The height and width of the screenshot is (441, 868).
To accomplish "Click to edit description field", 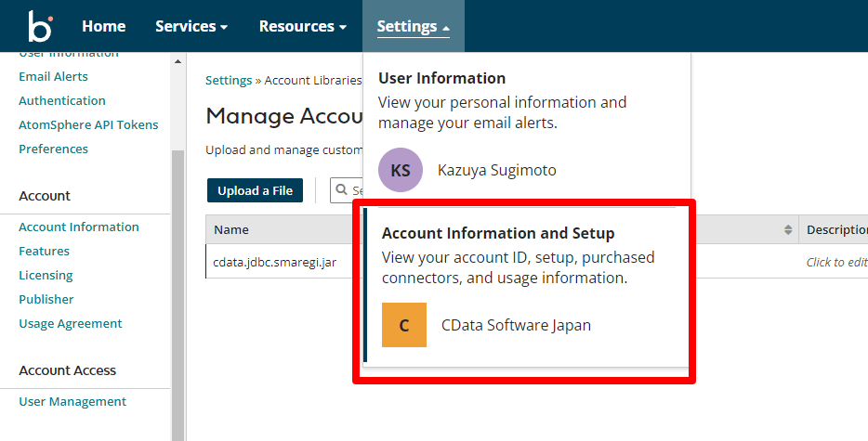I will coord(836,262).
